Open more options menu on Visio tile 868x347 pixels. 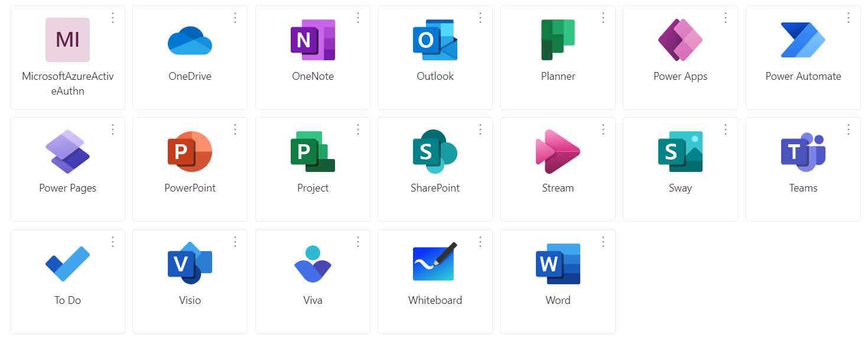point(235,242)
